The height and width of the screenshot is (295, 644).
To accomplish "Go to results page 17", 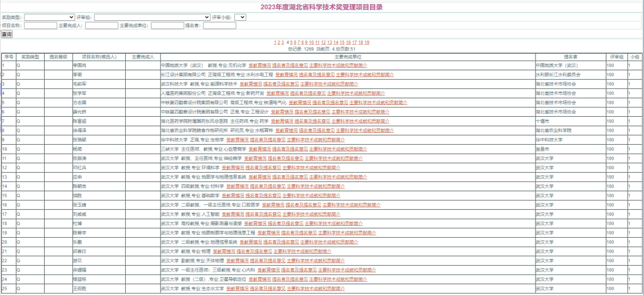I will coord(354,42).
